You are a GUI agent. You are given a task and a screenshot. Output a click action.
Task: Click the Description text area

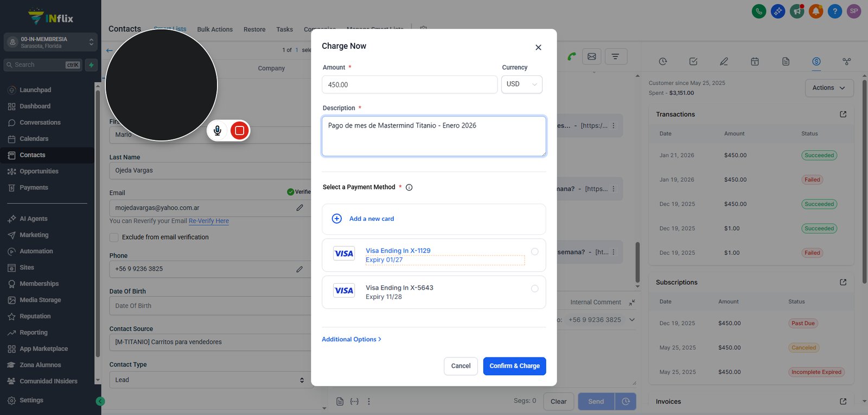pos(434,136)
